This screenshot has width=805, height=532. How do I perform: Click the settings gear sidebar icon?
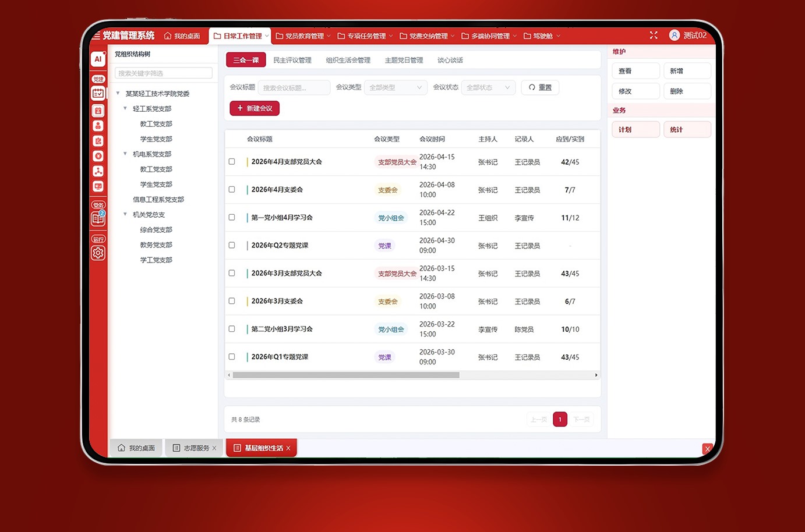pos(98,253)
